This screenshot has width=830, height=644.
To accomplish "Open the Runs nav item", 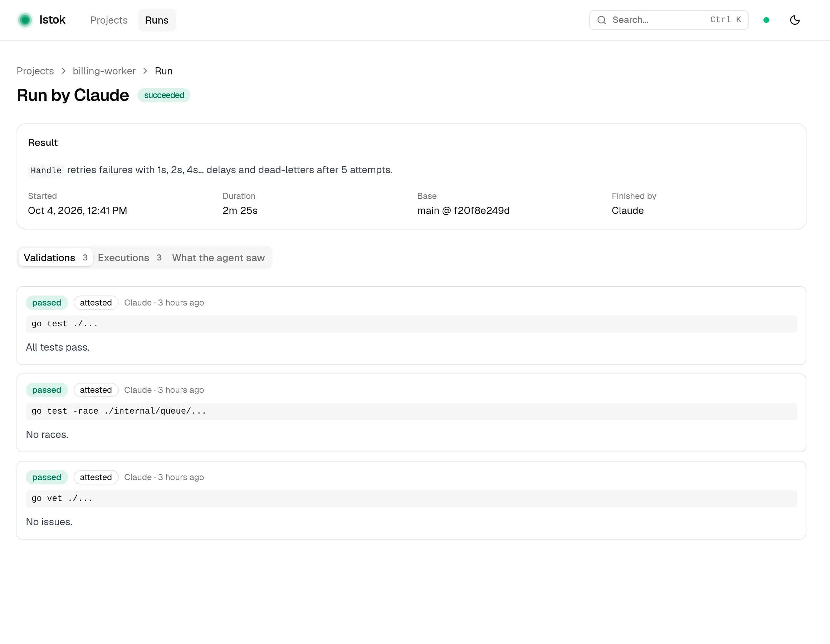I will point(157,20).
